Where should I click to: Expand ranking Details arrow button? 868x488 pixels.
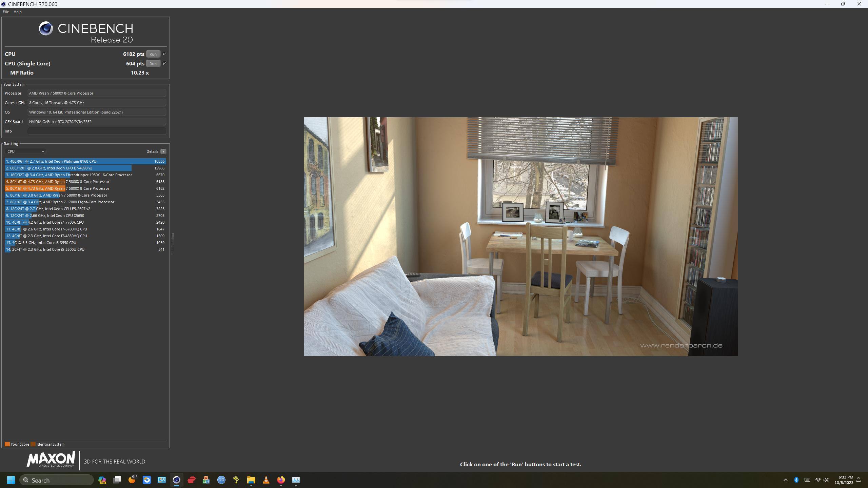163,151
